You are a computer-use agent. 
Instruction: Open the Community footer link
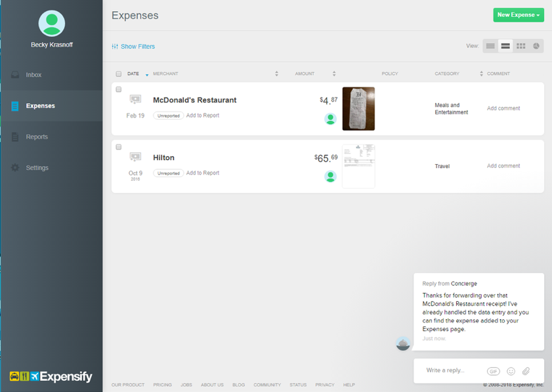pyautogui.click(x=267, y=385)
